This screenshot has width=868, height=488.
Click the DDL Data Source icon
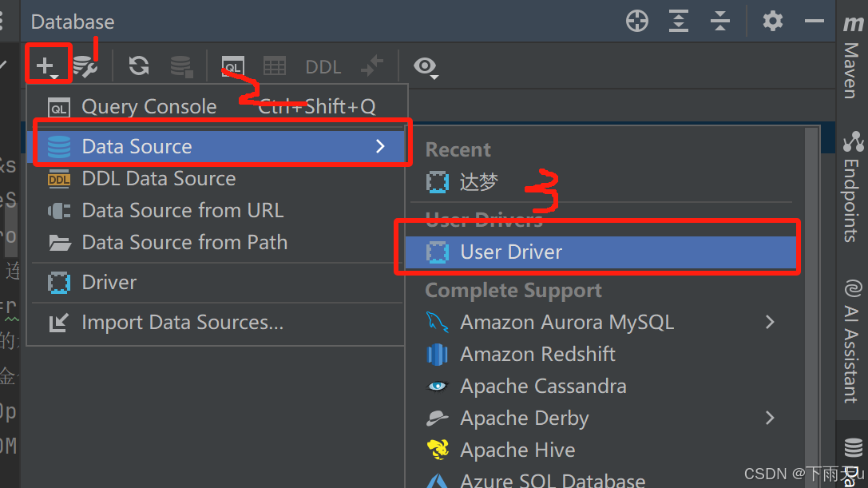coord(58,179)
